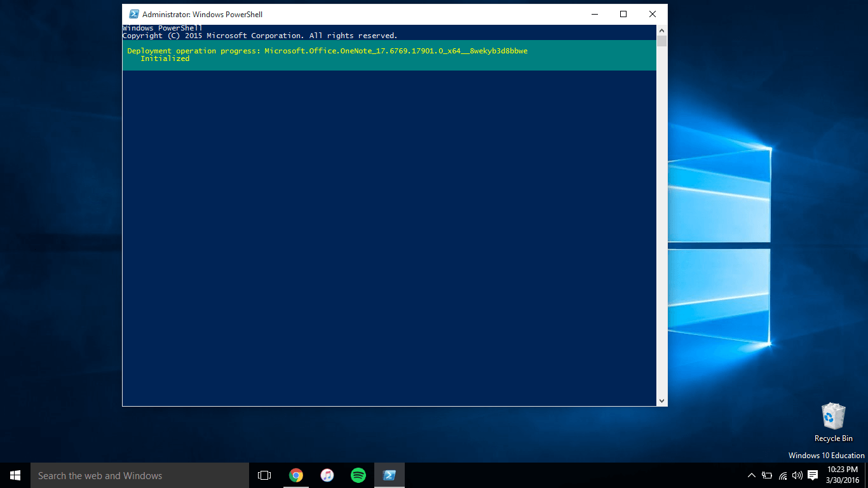Click the PowerShell scrollbar up arrow
Image resolution: width=868 pixels, height=488 pixels.
tap(661, 30)
